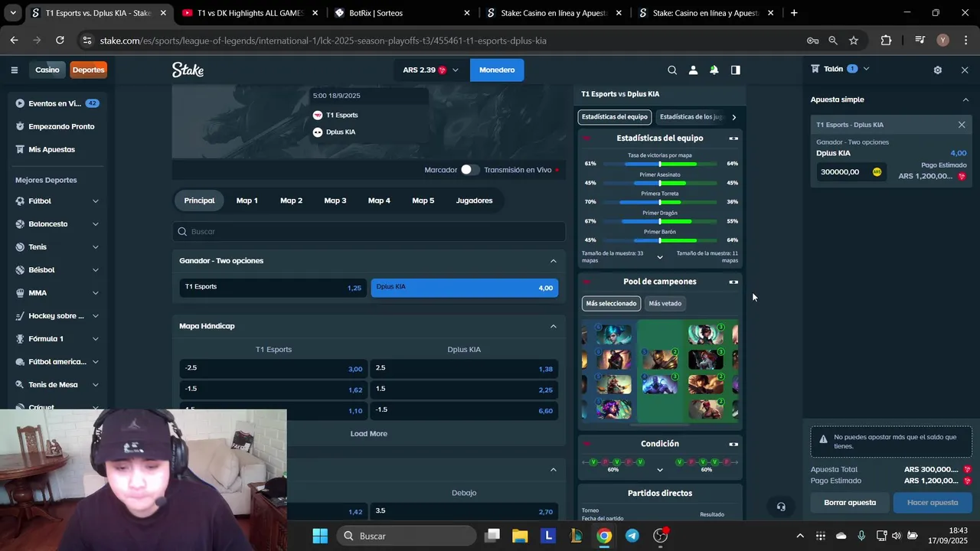Expand team statistics with down chevron
The image size is (980, 551).
[x=660, y=257]
